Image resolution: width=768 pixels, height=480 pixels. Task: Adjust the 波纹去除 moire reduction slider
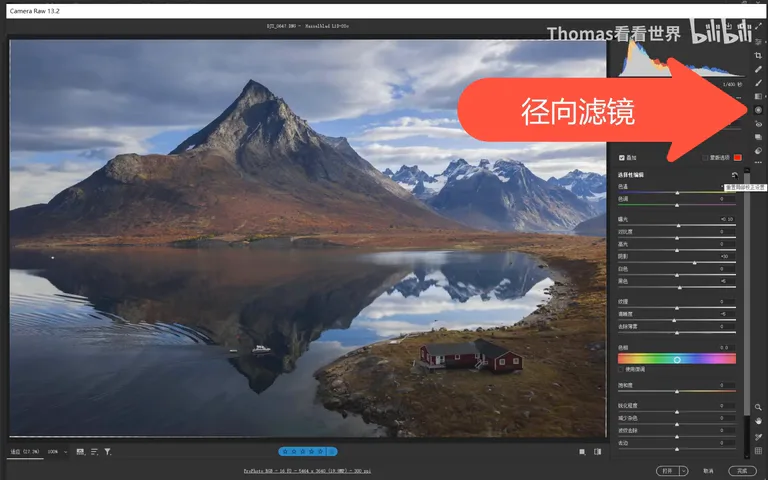[x=677, y=436]
